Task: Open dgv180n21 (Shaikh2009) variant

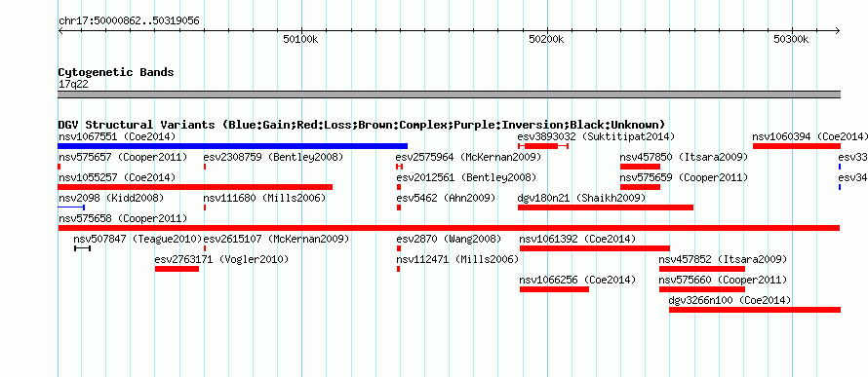Action: coord(581,198)
